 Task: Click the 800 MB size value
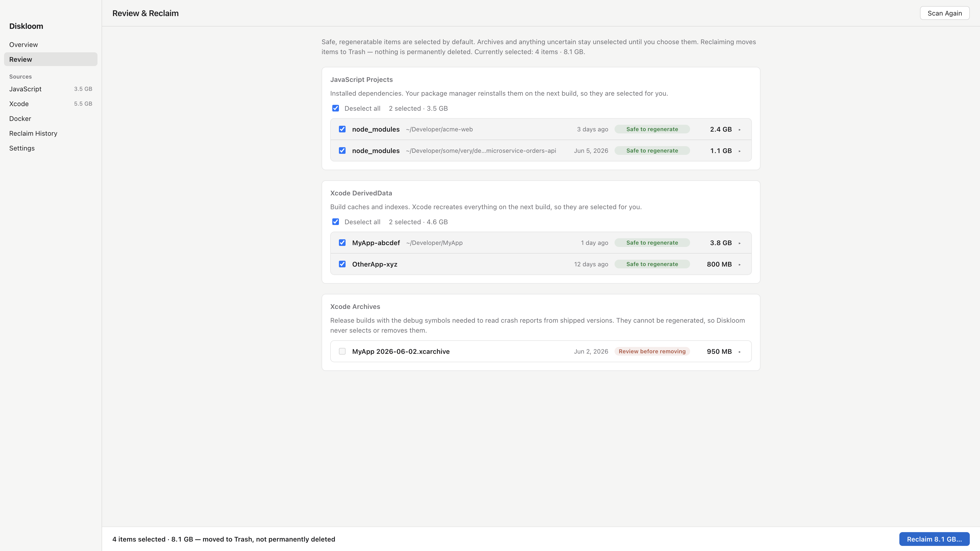tap(719, 264)
